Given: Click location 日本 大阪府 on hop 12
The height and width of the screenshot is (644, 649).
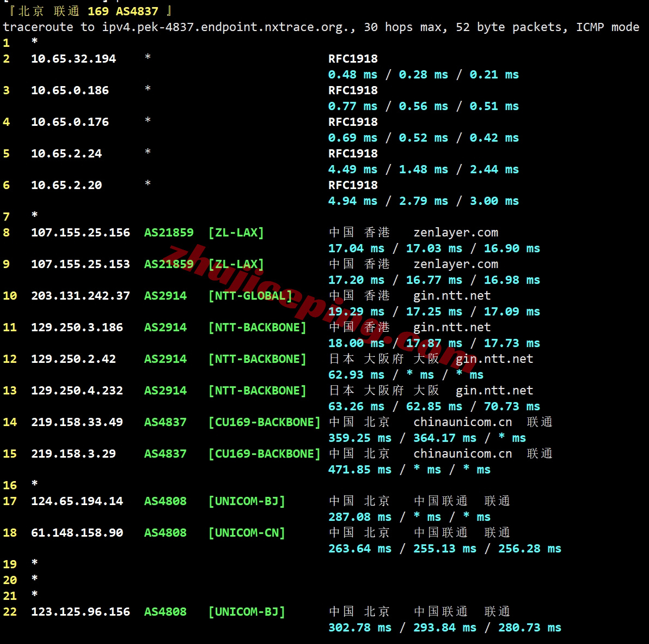Looking at the screenshot, I should [366, 359].
